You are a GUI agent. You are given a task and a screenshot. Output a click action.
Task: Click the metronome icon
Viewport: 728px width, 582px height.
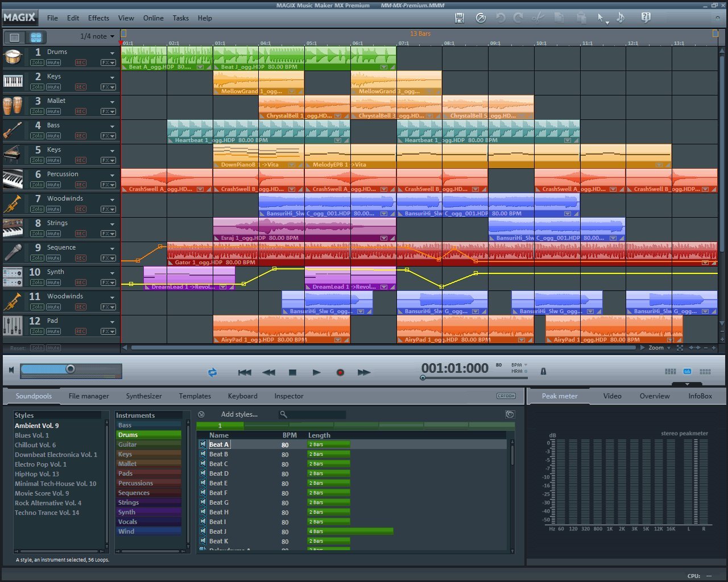click(543, 371)
